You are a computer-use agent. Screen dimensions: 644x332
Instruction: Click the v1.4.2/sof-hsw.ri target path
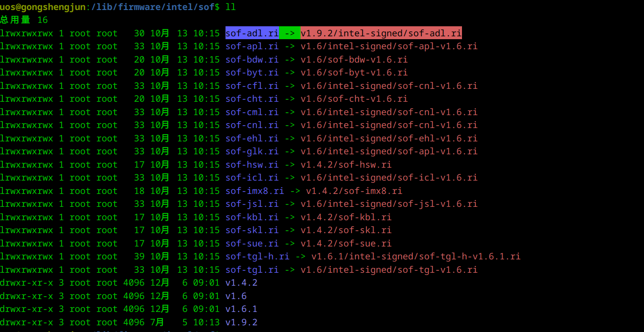346,165
